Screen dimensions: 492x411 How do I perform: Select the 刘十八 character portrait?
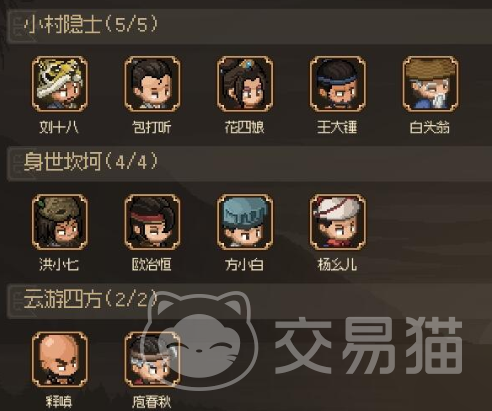(x=60, y=84)
